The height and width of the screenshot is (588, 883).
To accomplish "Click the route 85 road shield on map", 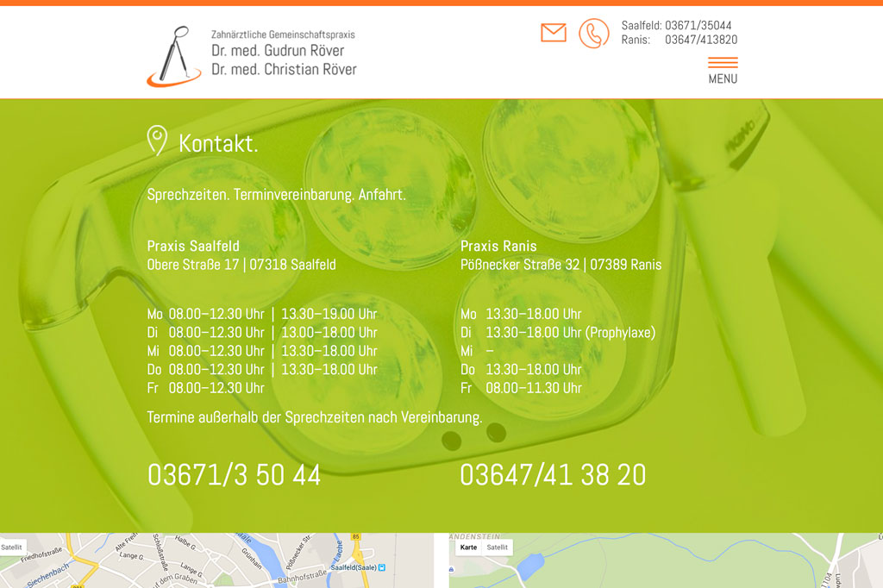I will (x=355, y=537).
